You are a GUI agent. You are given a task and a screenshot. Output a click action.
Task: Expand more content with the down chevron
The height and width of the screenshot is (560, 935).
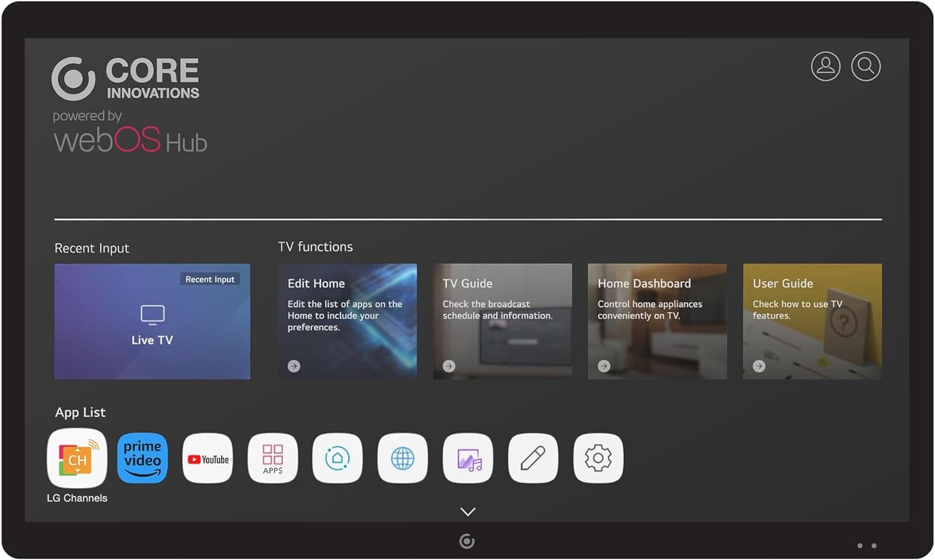[x=467, y=511]
